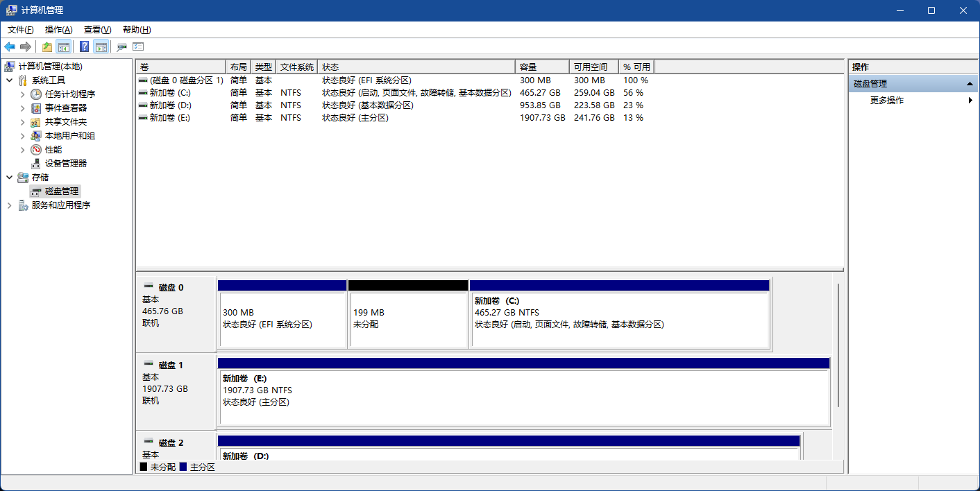
Task: Select the (磁盘 0 磁盘分区 1) volume row
Action: (396, 80)
